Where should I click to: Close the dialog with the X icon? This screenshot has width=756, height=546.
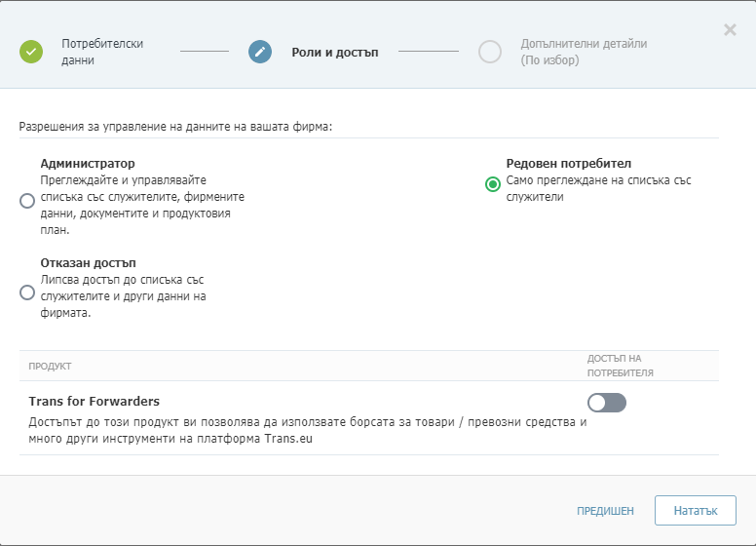[730, 30]
